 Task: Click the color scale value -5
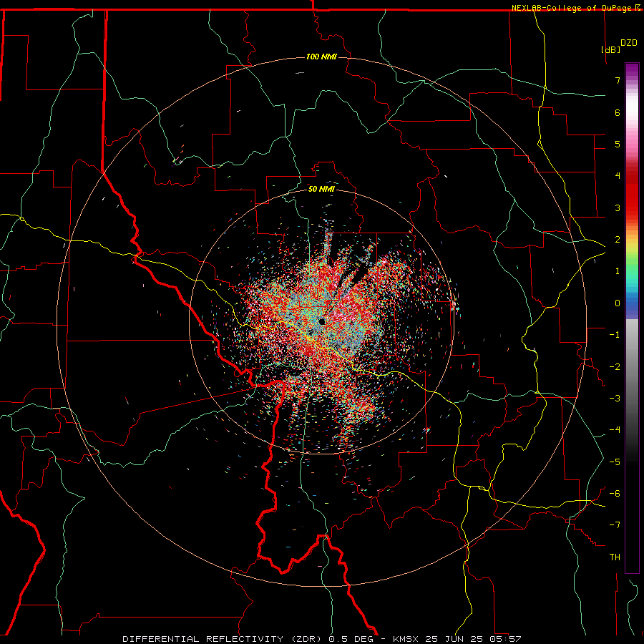coord(615,462)
